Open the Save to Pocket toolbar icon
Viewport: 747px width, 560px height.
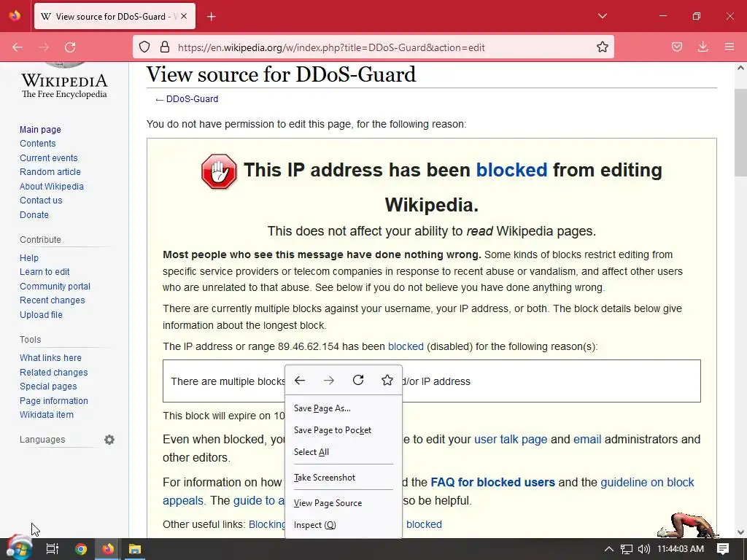coord(677,47)
